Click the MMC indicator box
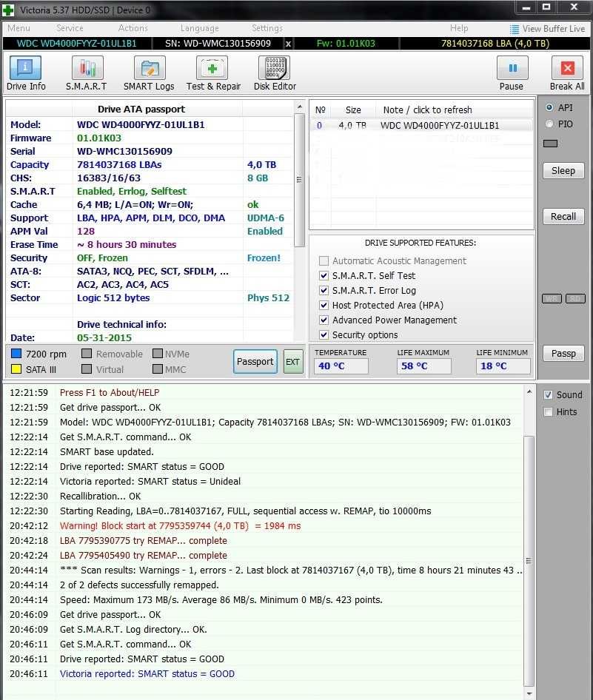Viewport: 593px width, 700px height. [157, 369]
